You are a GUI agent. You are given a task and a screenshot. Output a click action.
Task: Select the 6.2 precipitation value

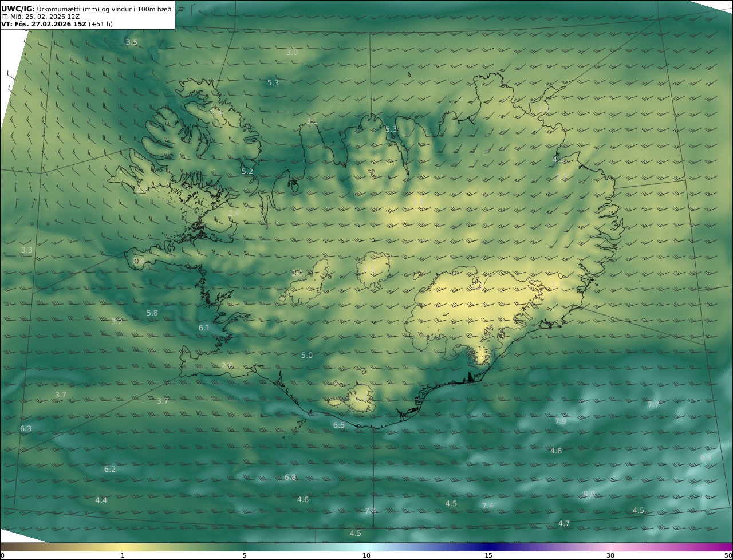(110, 470)
